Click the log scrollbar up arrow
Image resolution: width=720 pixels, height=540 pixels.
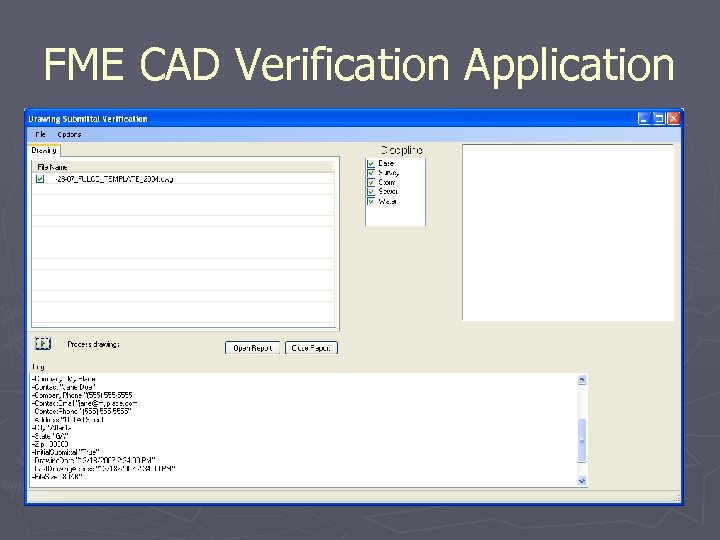(582, 379)
